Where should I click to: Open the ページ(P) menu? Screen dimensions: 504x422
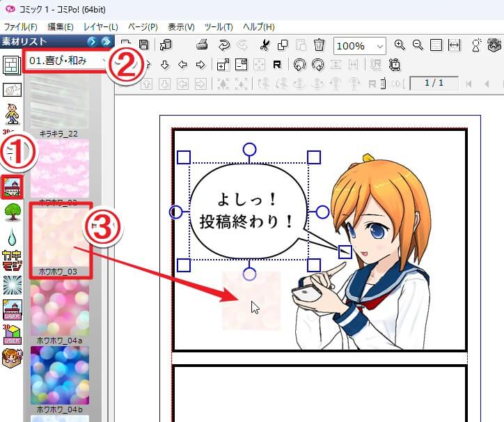coord(143,26)
